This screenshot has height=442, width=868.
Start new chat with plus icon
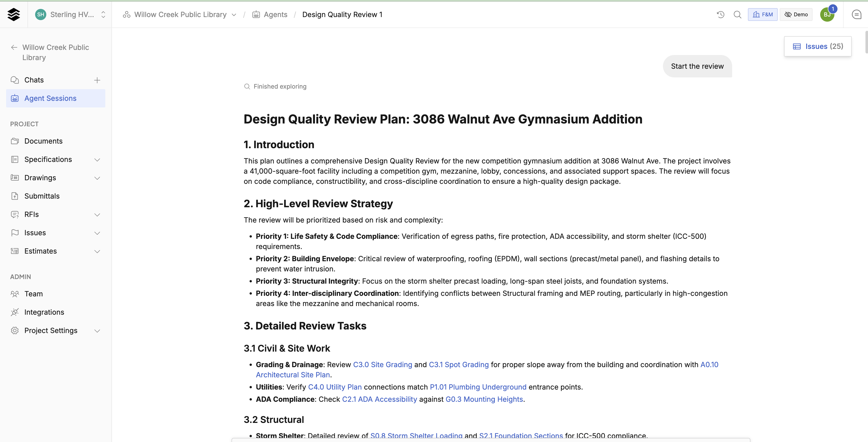(97, 80)
